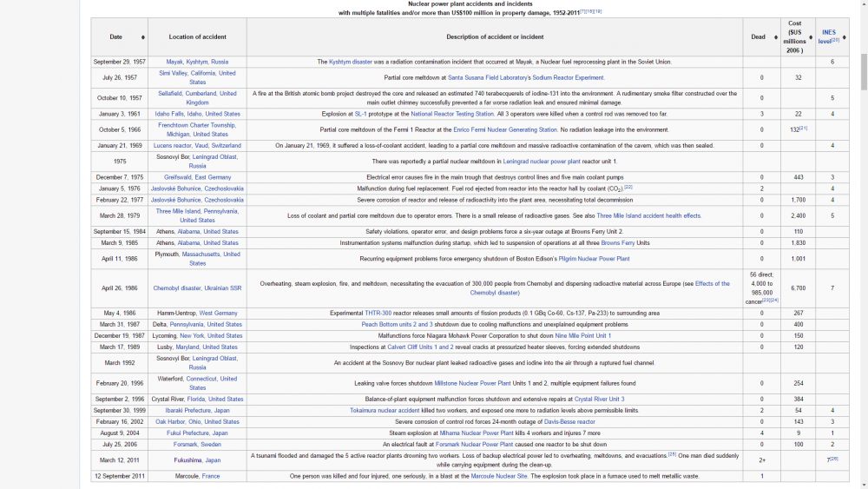This screenshot has height=489, width=868.
Task: Open the THTR-300 link
Action: (x=378, y=314)
